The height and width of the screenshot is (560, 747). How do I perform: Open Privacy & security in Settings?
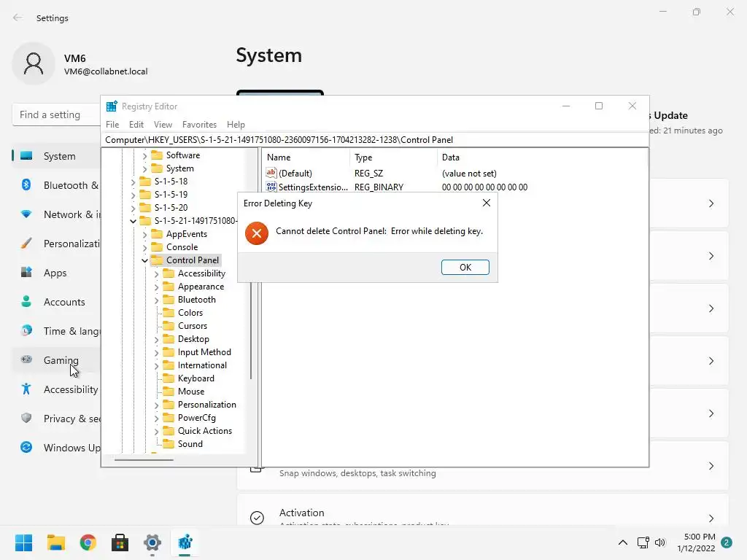[56, 419]
